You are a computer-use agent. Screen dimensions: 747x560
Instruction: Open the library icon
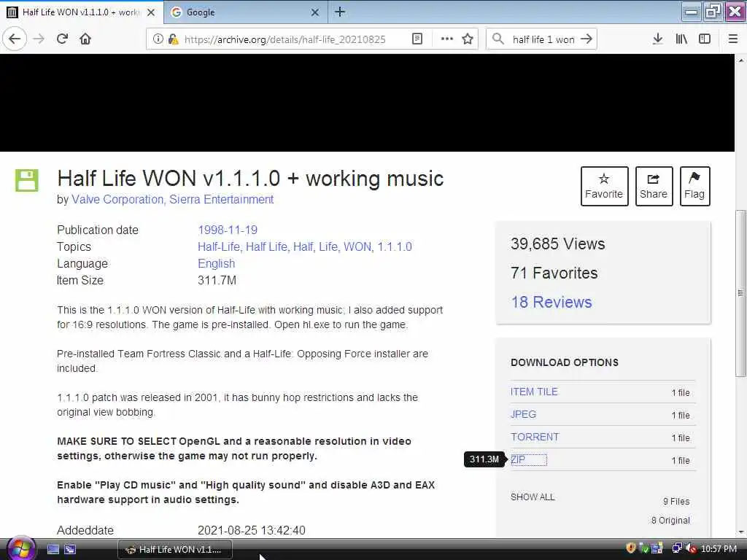tap(681, 39)
